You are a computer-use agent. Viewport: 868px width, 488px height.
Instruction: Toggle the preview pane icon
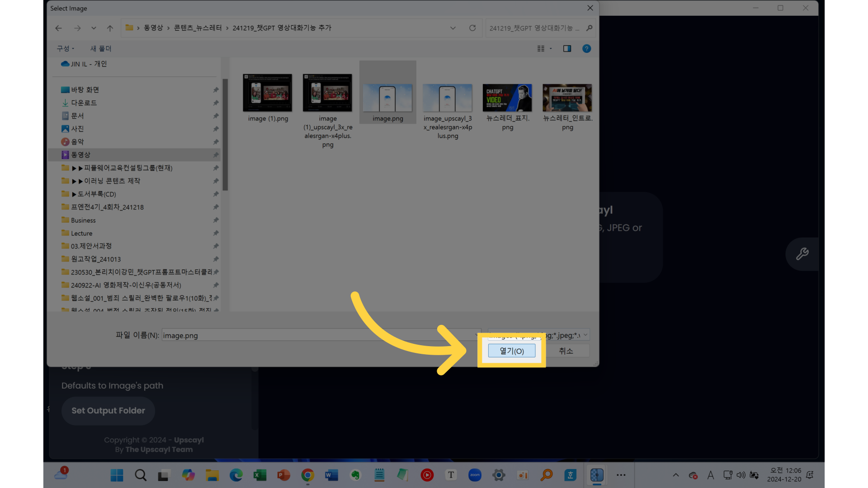coord(567,49)
